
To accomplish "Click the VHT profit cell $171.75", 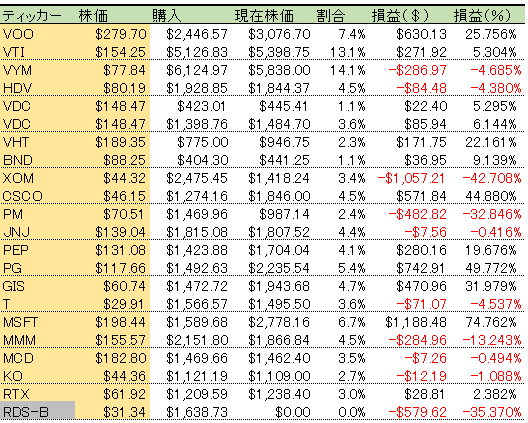I will point(421,142).
